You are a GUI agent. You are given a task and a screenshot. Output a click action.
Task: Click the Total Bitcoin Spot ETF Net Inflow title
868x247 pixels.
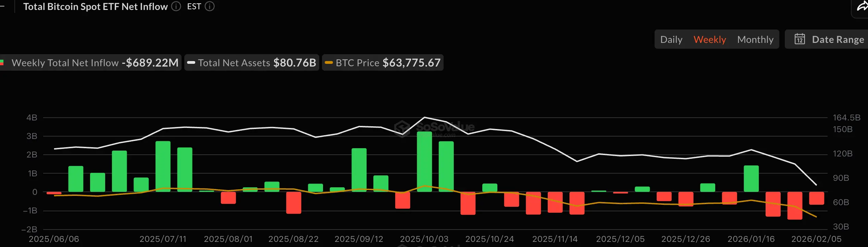coord(95,7)
